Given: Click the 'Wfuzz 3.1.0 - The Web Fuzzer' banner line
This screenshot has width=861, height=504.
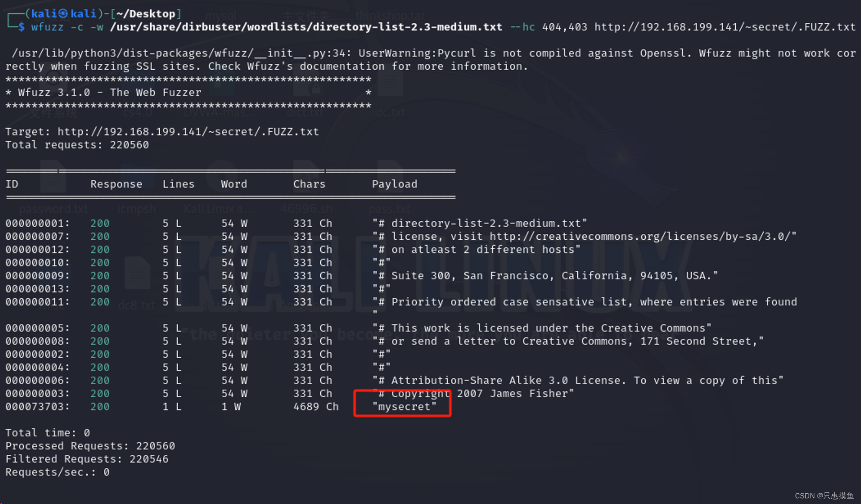Looking at the screenshot, I should [x=109, y=93].
